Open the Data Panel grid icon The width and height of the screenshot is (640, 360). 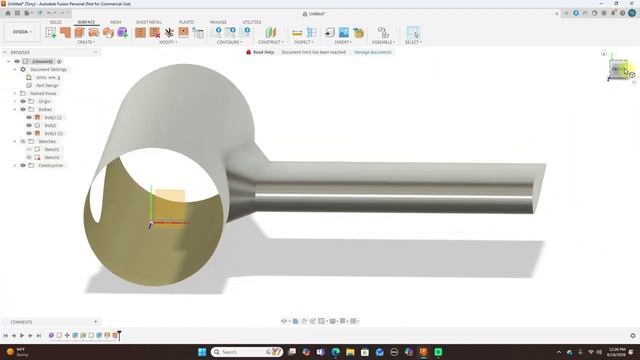17,13
